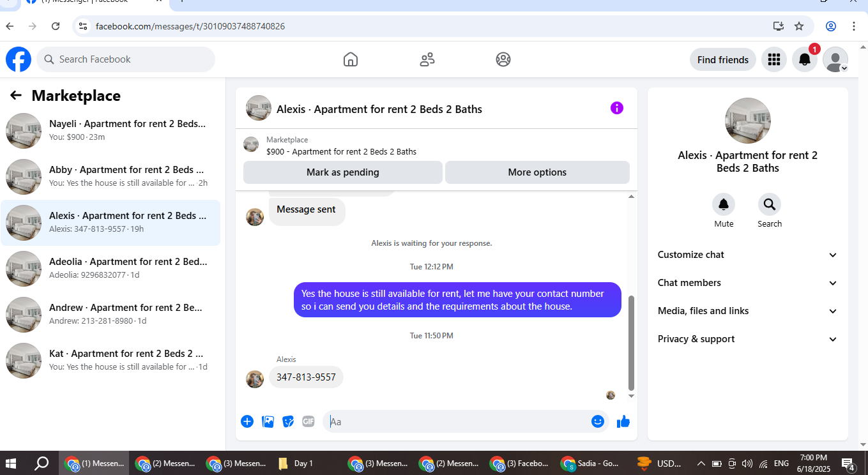868x475 pixels.
Task: Click the chat scroll up arrow
Action: 631,197
